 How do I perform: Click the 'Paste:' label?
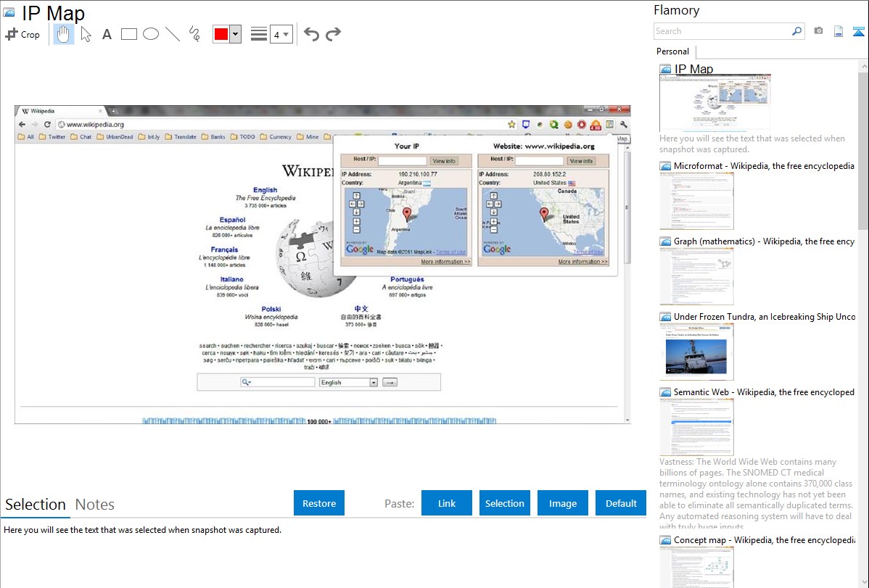pos(400,504)
